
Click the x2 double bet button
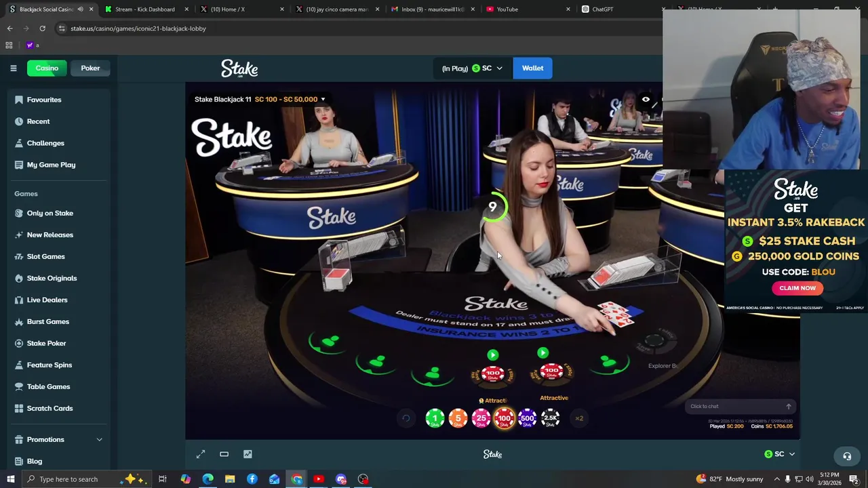tap(579, 418)
